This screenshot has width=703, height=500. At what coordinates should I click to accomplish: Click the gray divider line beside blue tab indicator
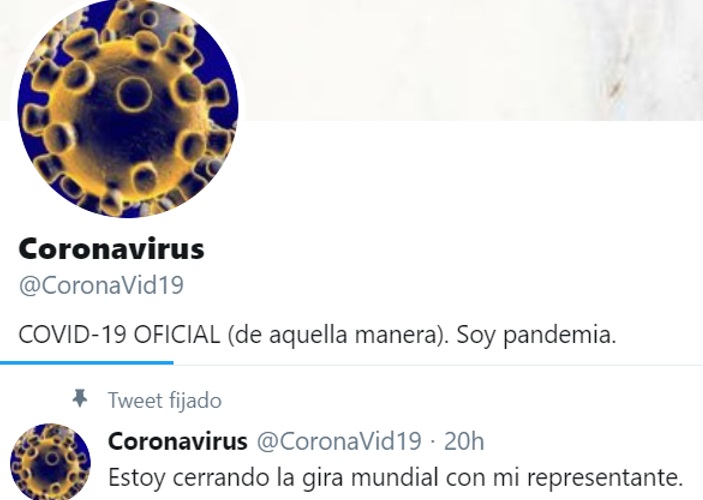click(438, 365)
